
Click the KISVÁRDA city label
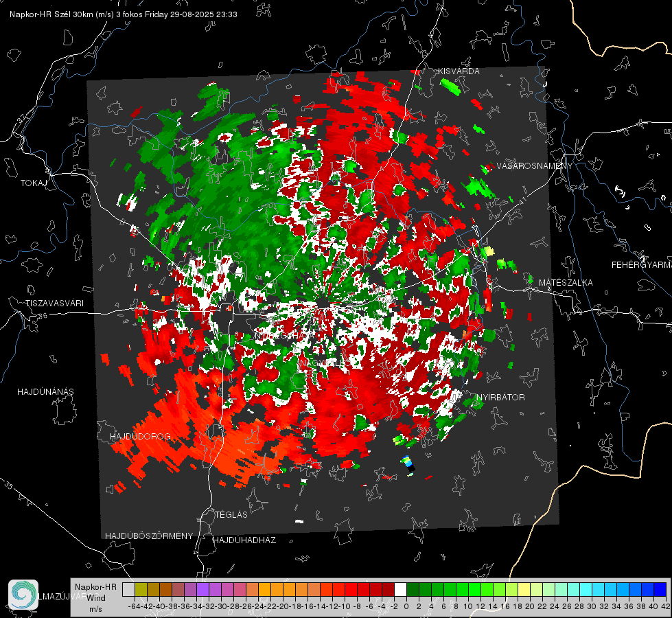click(x=459, y=71)
